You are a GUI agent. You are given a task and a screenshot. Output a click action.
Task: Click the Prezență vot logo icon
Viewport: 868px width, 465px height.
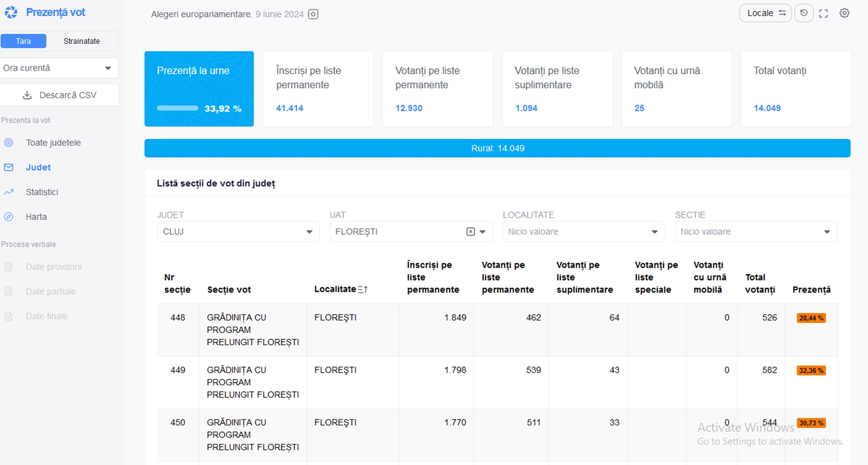(x=11, y=12)
